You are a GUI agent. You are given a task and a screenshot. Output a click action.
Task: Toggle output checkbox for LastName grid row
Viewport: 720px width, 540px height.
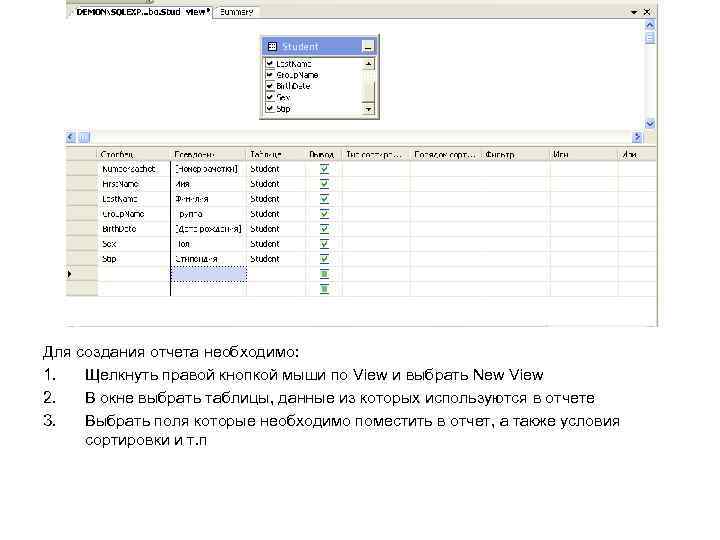tap(324, 199)
